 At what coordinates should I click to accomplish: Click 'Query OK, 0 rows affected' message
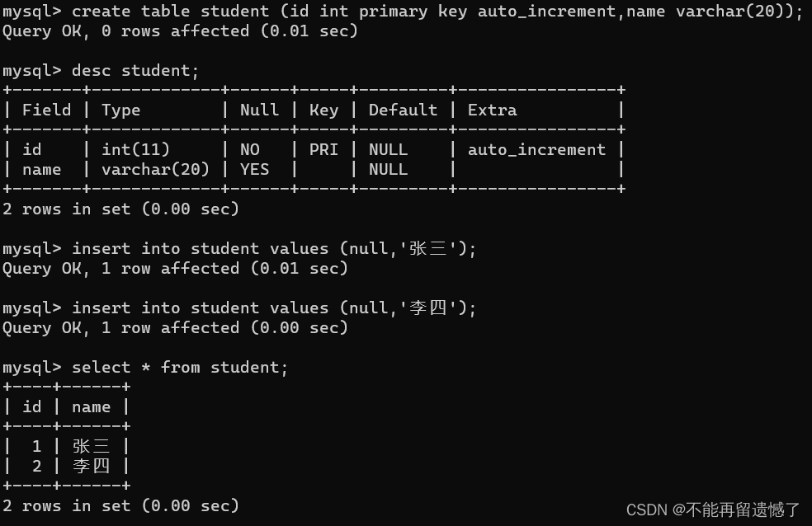[180, 31]
